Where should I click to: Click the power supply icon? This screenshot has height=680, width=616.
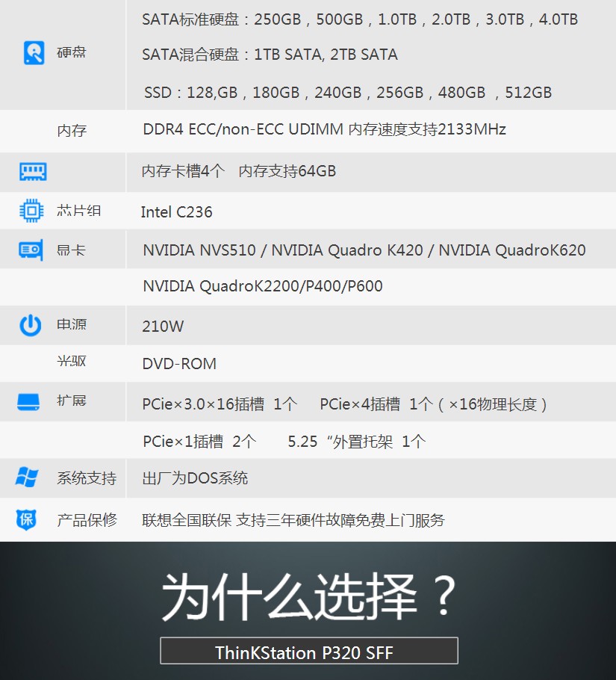pos(31,325)
